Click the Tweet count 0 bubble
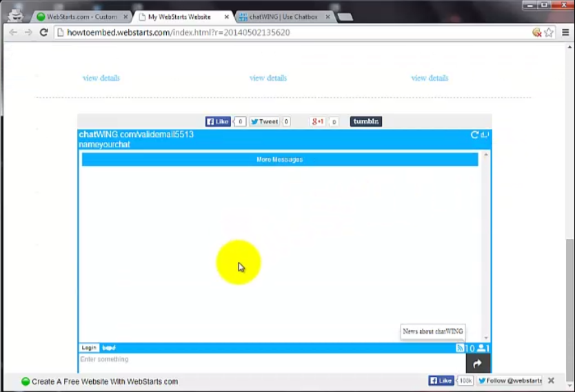Viewport: 575px width, 392px height. tap(286, 122)
